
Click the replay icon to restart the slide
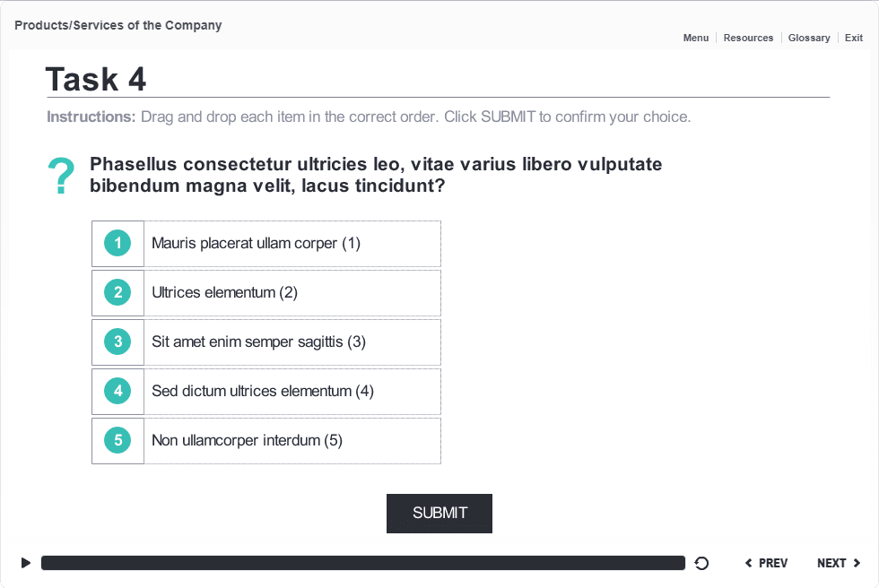pyautogui.click(x=701, y=562)
